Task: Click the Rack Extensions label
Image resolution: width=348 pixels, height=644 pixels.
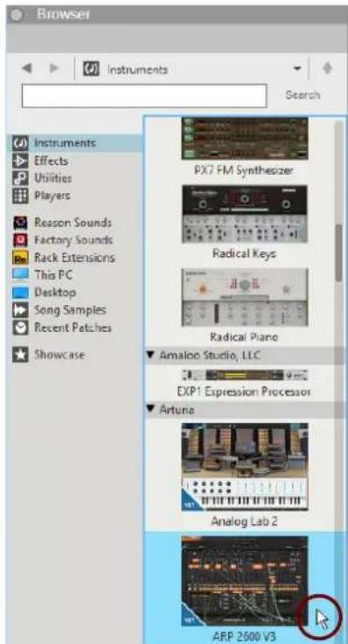Action: click(x=74, y=258)
